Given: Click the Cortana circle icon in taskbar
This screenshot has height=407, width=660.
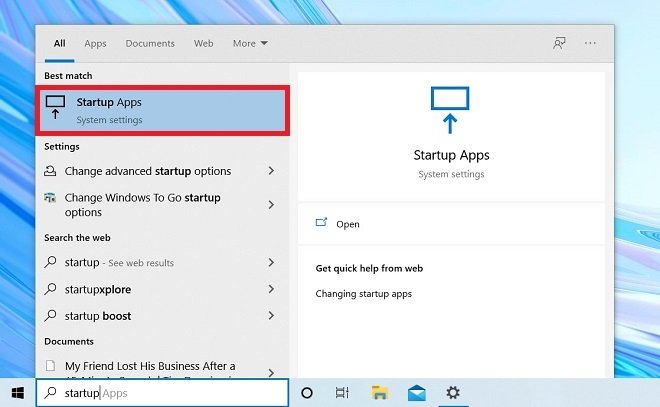Looking at the screenshot, I should click(307, 393).
